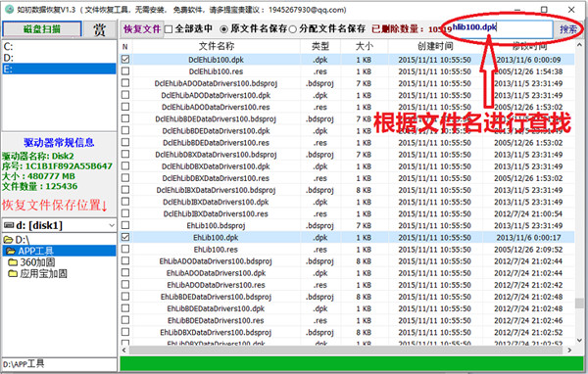This screenshot has height=374, width=588.
Task: Sort by the 大小 column header
Action: [365, 46]
